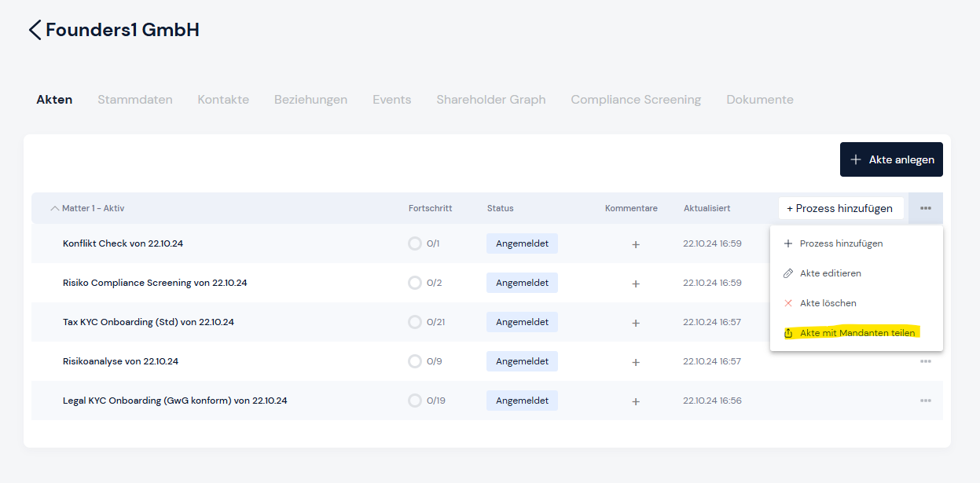The height and width of the screenshot is (483, 980).
Task: Click the progress circle for Tax KYC Onboarding
Action: (x=415, y=322)
